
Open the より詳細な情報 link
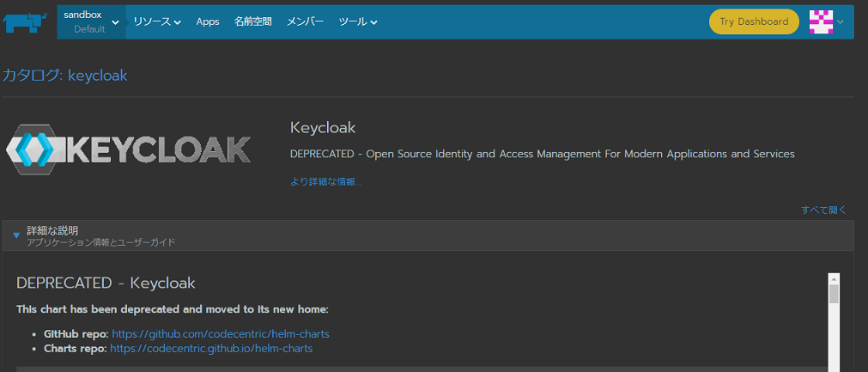pyautogui.click(x=325, y=181)
